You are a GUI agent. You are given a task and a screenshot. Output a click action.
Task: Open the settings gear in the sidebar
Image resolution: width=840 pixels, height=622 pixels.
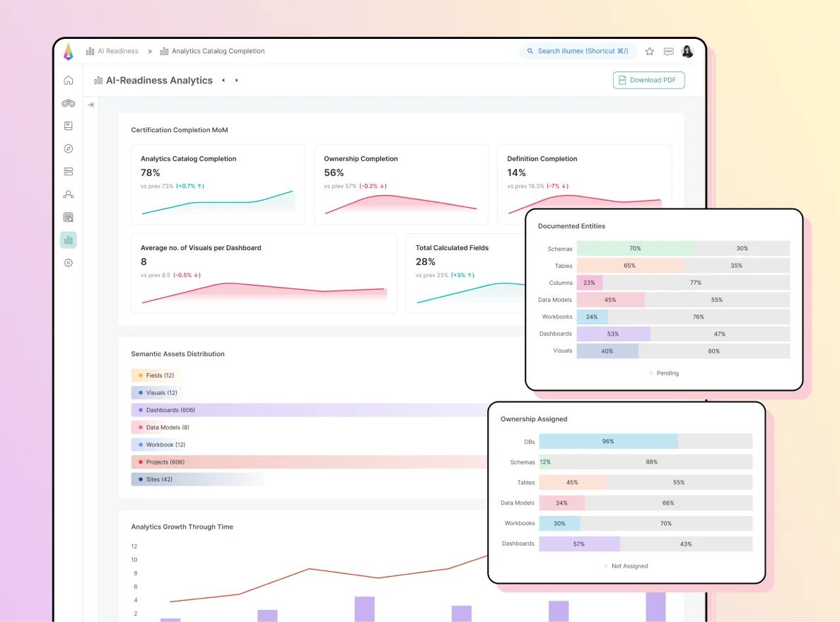[x=69, y=263]
